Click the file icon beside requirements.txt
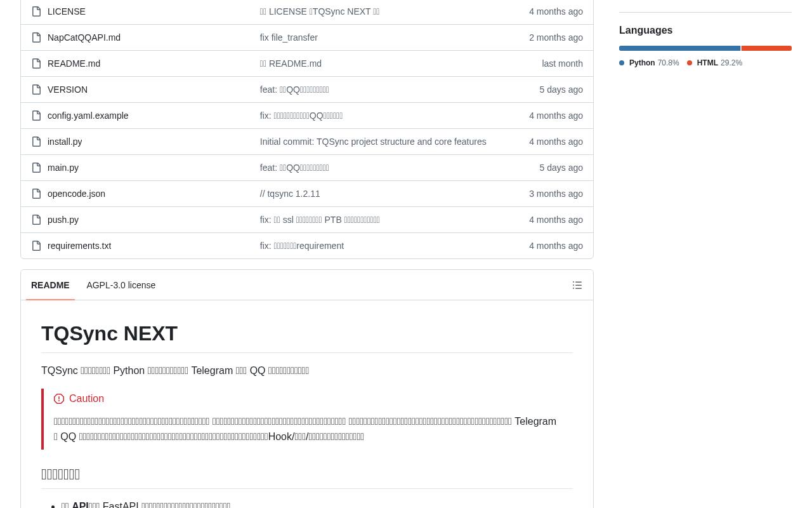The height and width of the screenshot is (508, 812). 36,246
